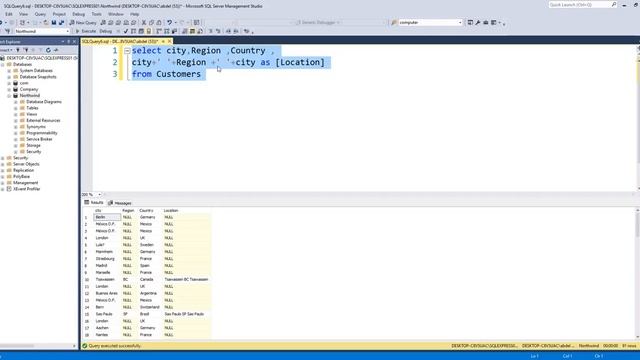Screen dimensions: 640x360
Task: Open the Northwind database dropdown
Action: point(67,31)
